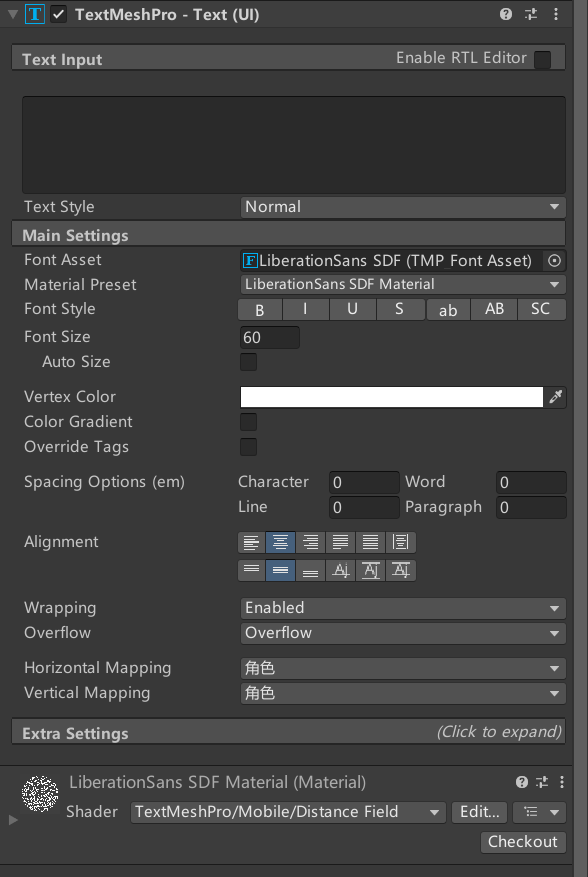Apply italic font style
The image size is (588, 877).
306,310
